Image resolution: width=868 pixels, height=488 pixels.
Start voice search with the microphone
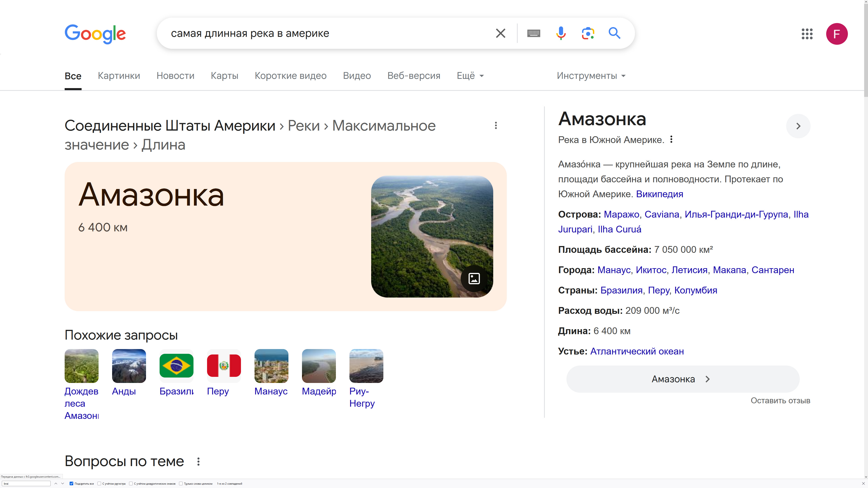pos(561,33)
